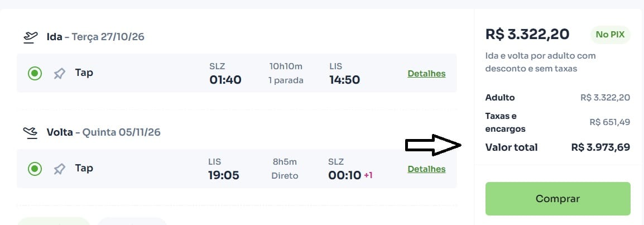
Task: Open Detalhes for the outbound flight
Action: [x=426, y=74]
